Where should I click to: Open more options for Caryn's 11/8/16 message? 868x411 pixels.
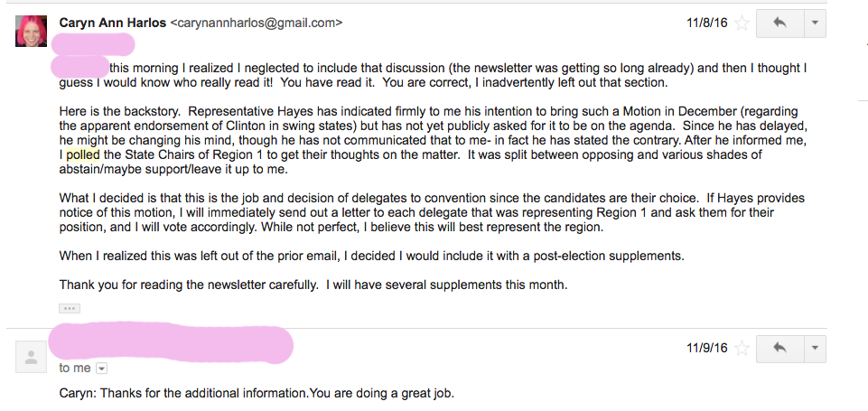pyautogui.click(x=815, y=23)
